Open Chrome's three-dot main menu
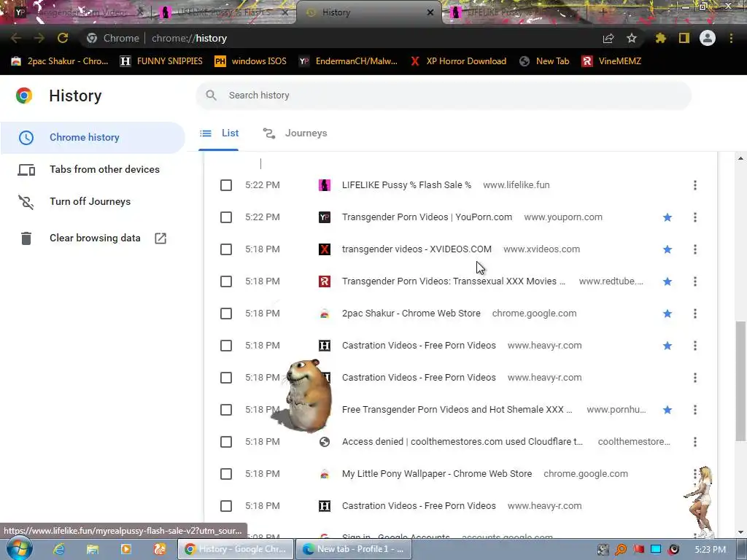Image resolution: width=747 pixels, height=560 pixels. pyautogui.click(x=731, y=38)
